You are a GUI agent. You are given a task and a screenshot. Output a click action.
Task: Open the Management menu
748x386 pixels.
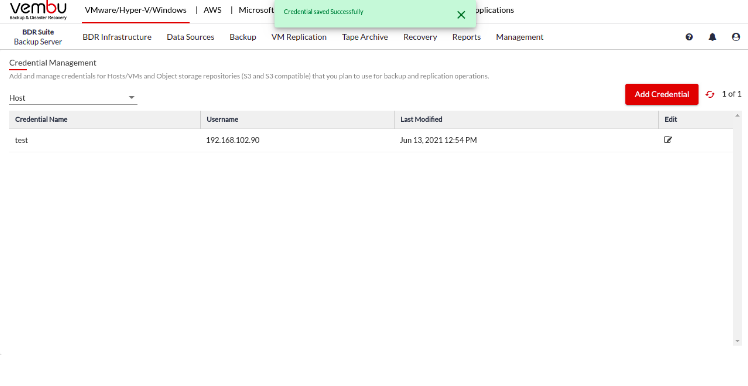pos(519,37)
